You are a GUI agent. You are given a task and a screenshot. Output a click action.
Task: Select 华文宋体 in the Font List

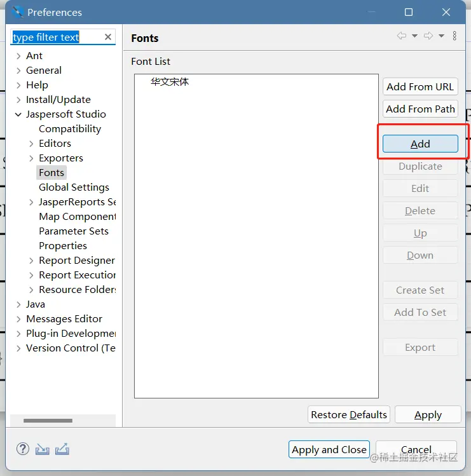(170, 81)
